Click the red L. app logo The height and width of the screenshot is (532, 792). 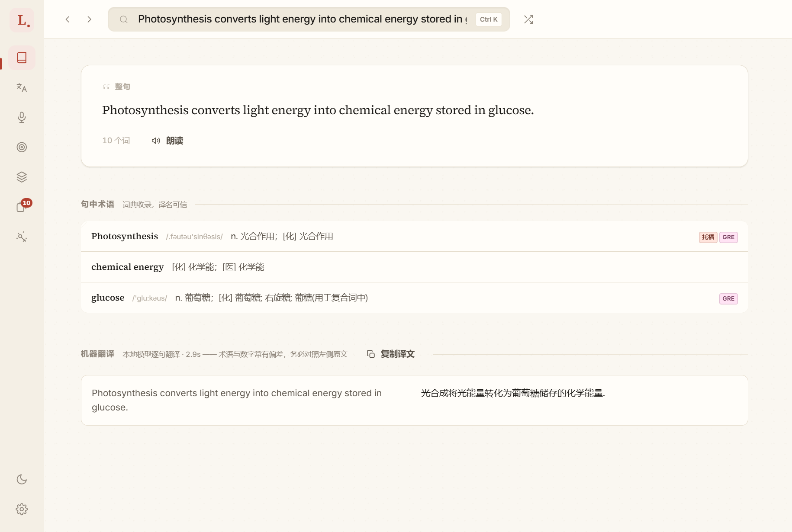pyautogui.click(x=22, y=20)
